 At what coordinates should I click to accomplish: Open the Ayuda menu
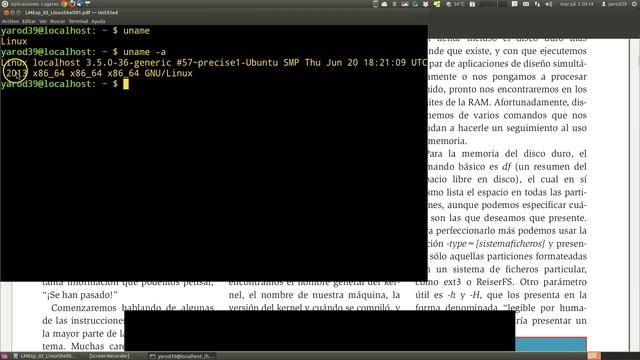[x=98, y=21]
